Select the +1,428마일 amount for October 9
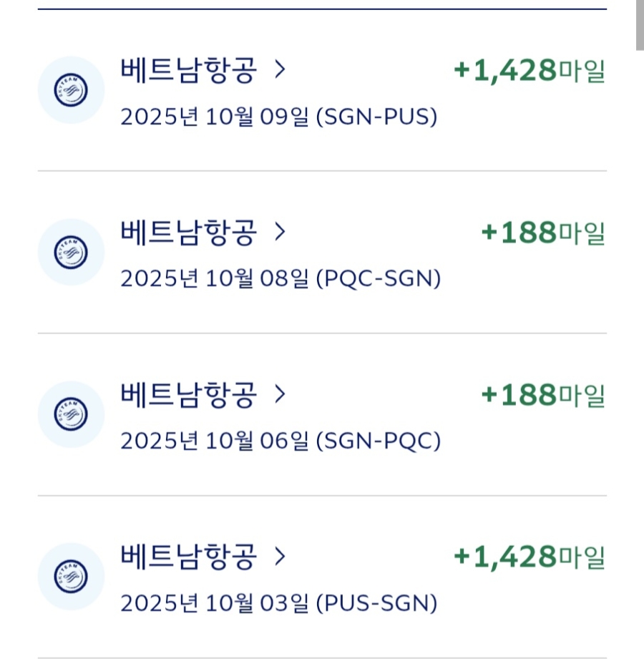 pyautogui.click(x=530, y=71)
